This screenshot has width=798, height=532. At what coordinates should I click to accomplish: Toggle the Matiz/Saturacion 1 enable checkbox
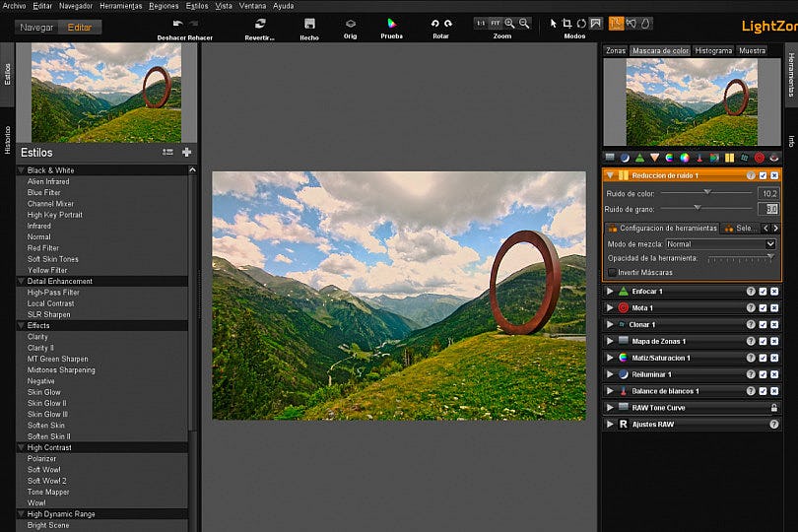click(x=763, y=358)
